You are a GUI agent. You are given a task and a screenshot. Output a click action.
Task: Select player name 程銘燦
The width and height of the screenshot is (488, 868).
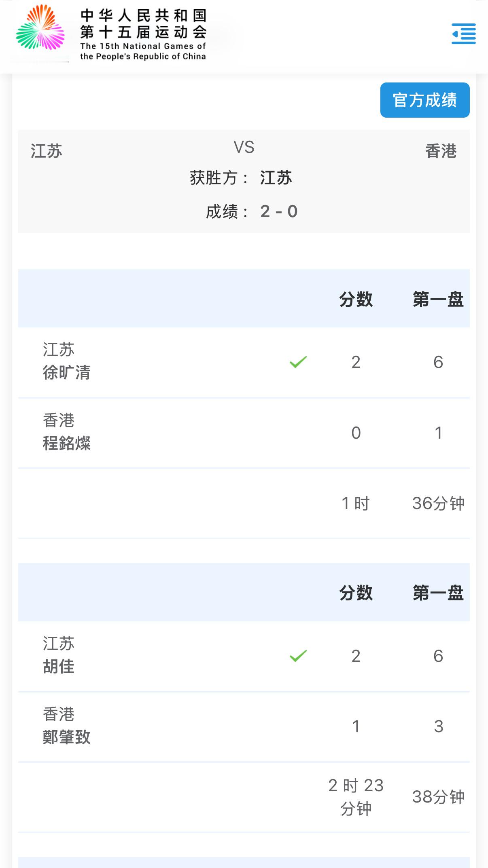click(67, 444)
